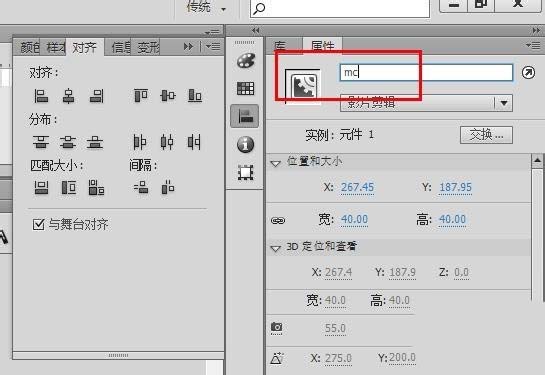Collapse the 位置和大小 section

(x=276, y=163)
